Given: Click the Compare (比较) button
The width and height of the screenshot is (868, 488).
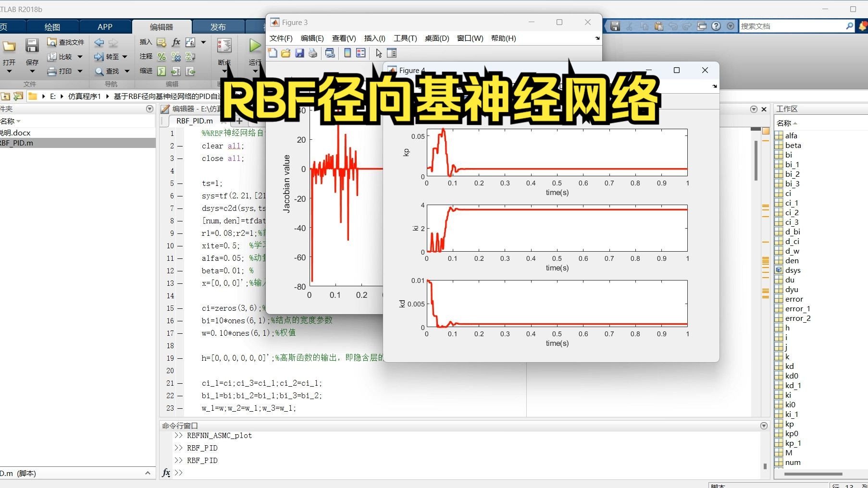Looking at the screenshot, I should (x=60, y=57).
